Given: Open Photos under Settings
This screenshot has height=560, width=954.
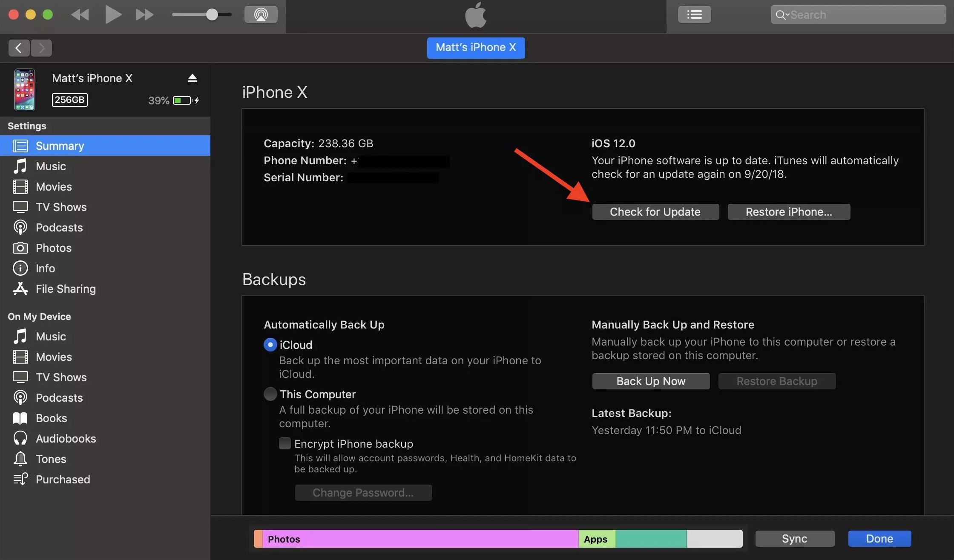Looking at the screenshot, I should pyautogui.click(x=105, y=248).
